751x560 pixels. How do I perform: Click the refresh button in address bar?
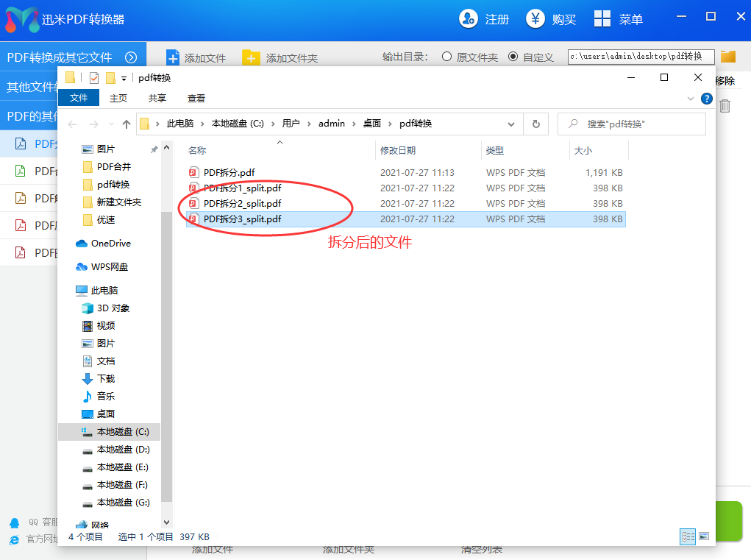[536, 124]
